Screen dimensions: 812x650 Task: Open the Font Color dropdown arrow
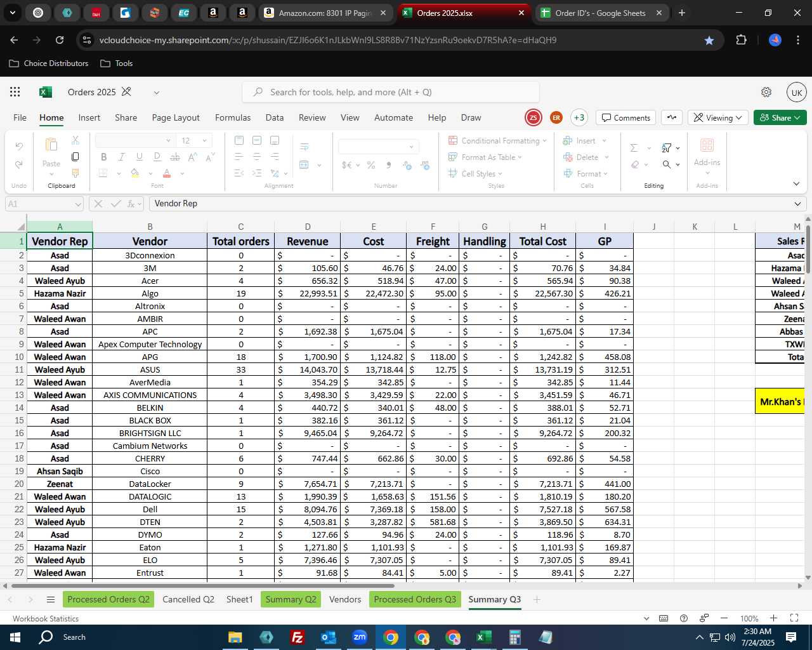(x=182, y=173)
